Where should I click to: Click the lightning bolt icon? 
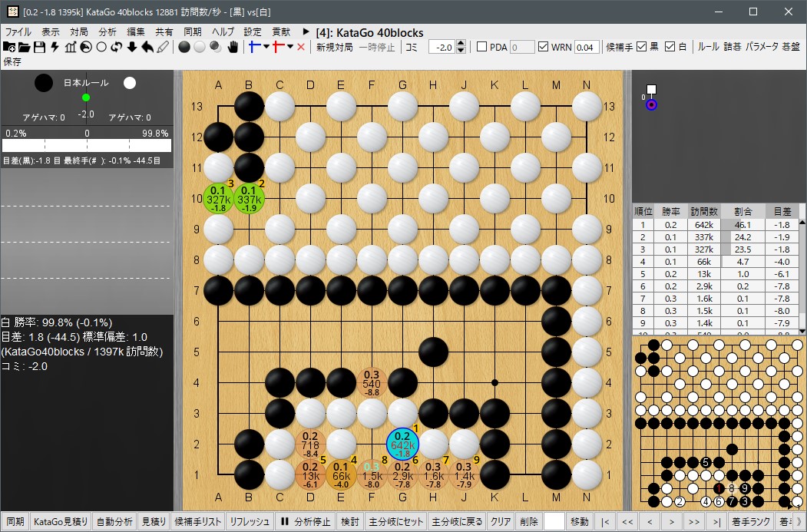click(55, 48)
